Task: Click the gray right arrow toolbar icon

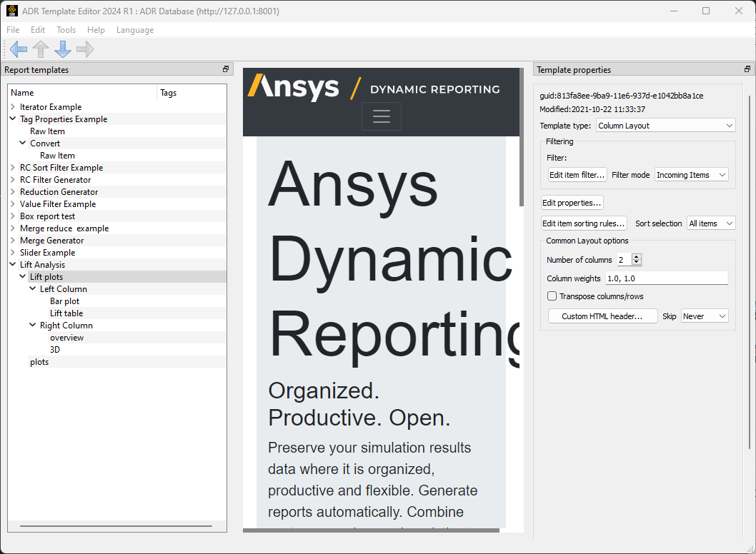Action: pyautogui.click(x=85, y=49)
